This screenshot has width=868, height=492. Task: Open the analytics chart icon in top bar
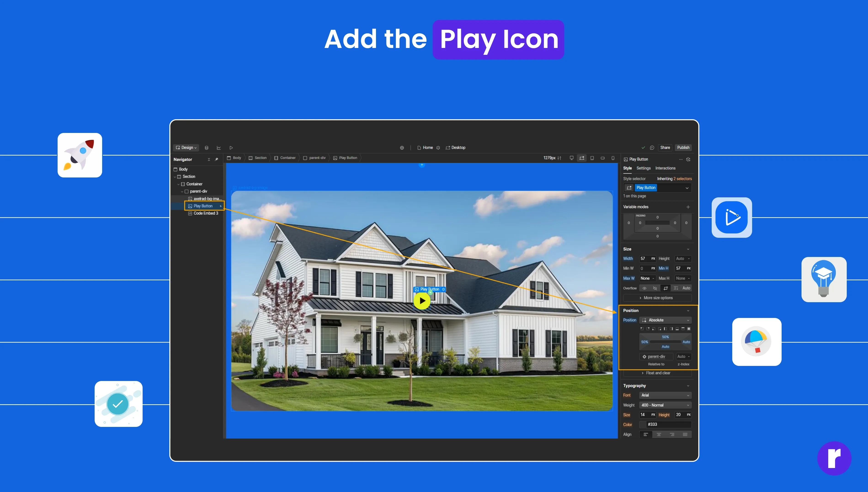coord(219,148)
